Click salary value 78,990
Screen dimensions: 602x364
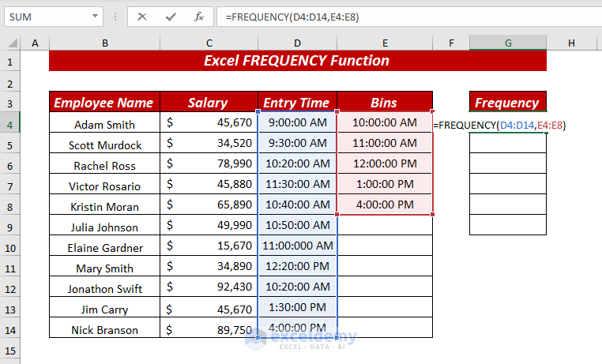(x=209, y=163)
